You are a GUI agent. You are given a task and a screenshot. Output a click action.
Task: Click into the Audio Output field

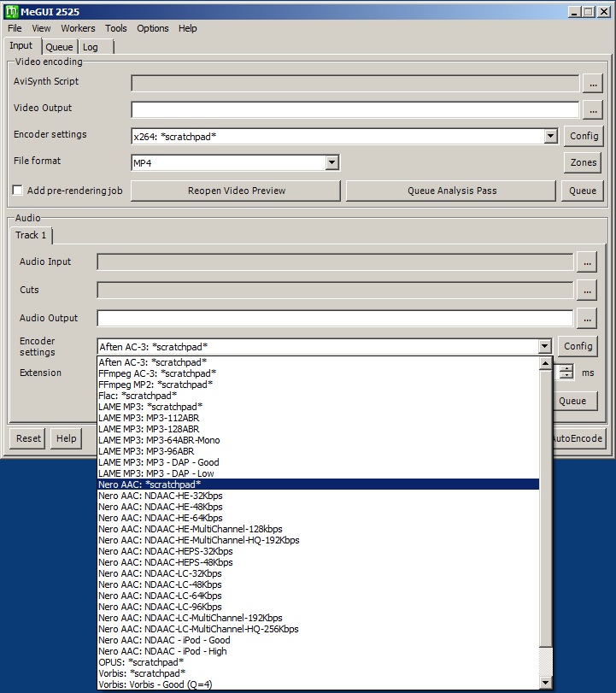335,319
